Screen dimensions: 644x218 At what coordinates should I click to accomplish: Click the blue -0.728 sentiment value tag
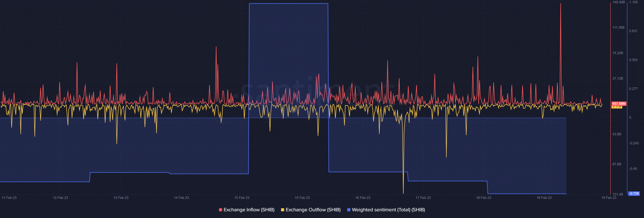tap(634, 193)
